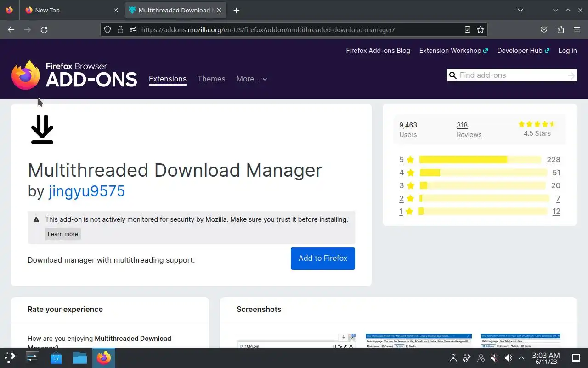Open the Extensions puzzle icon
This screenshot has width=588, height=368.
(x=560, y=30)
